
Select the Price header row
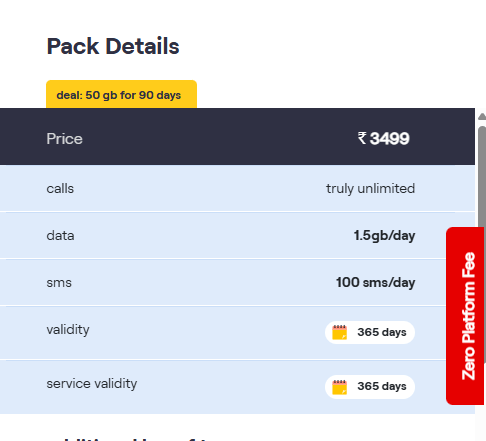tap(237, 136)
